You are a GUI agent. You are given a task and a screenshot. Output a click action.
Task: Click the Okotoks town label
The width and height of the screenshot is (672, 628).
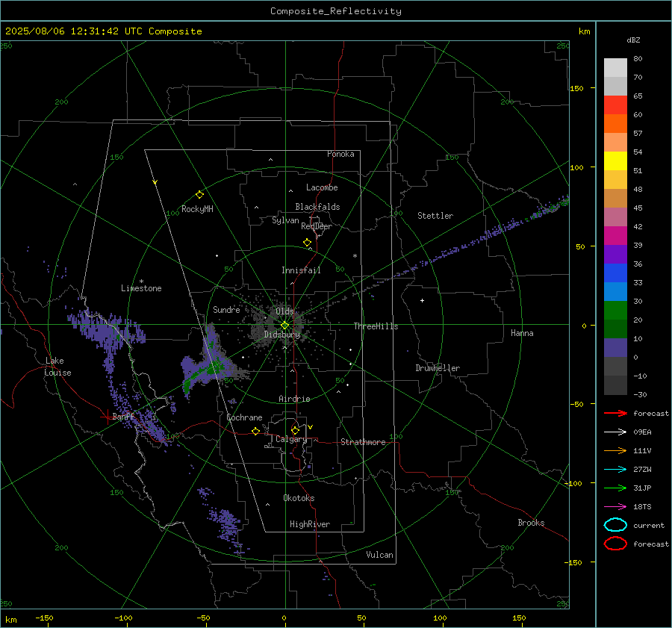(299, 498)
